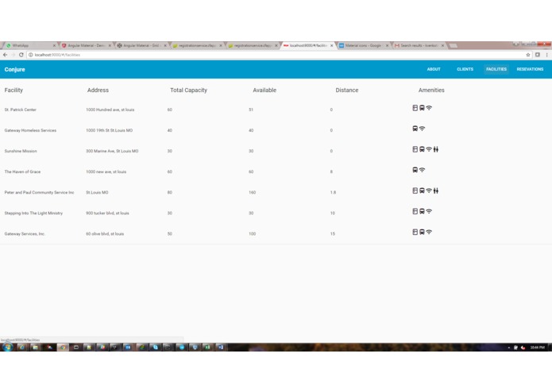This screenshot has height=392, width=552.
Task: Open the Windows Start button
Action: (x=7, y=348)
